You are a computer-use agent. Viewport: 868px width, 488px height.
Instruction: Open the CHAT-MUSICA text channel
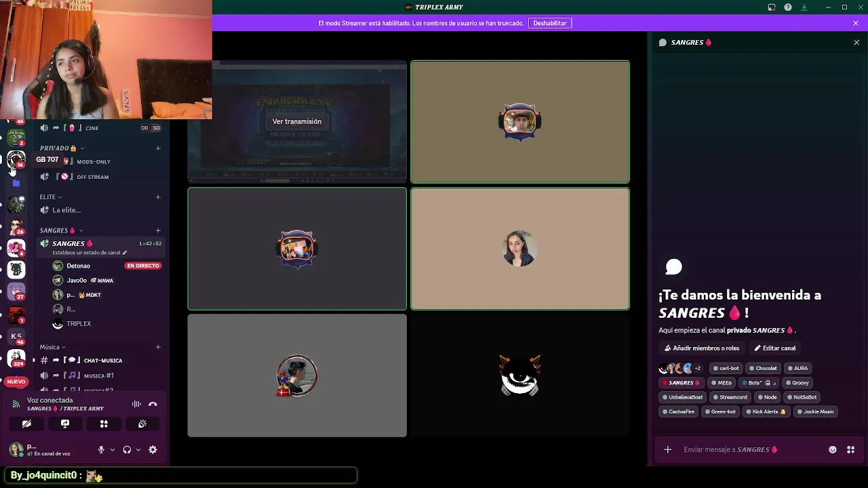(x=101, y=360)
